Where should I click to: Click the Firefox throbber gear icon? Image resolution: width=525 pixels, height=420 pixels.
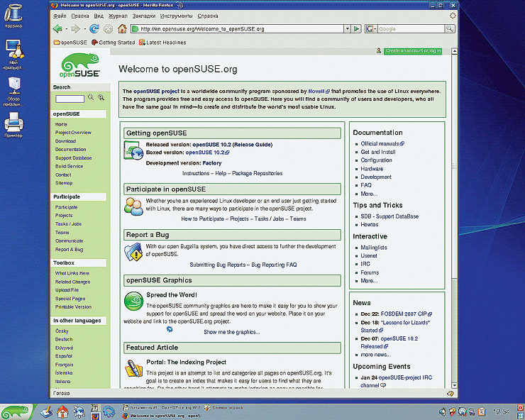tap(453, 16)
